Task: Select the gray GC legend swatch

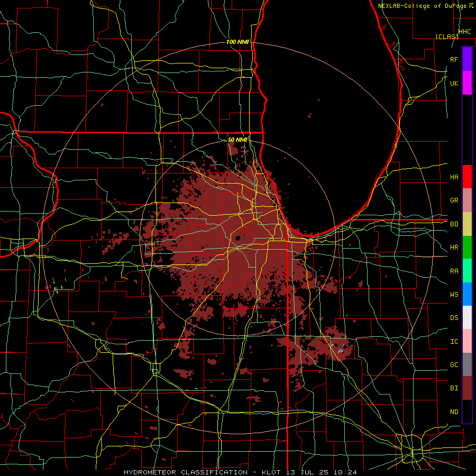Action: (467, 364)
